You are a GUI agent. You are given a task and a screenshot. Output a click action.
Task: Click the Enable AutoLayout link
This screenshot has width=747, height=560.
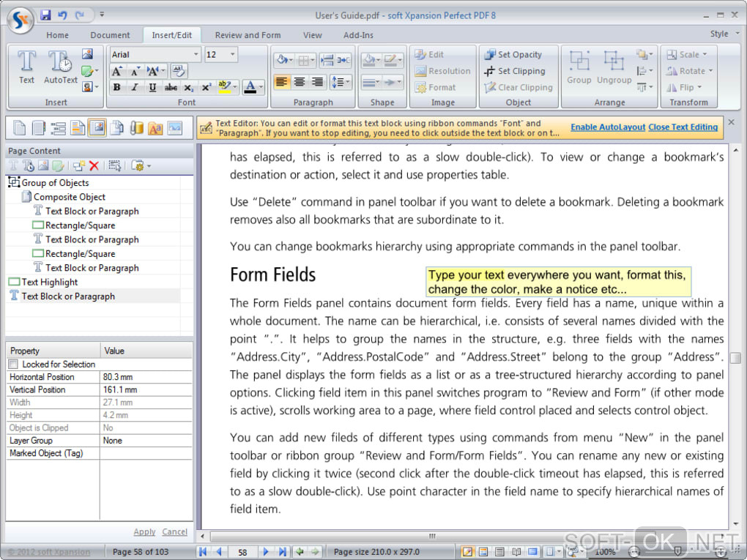pos(608,127)
